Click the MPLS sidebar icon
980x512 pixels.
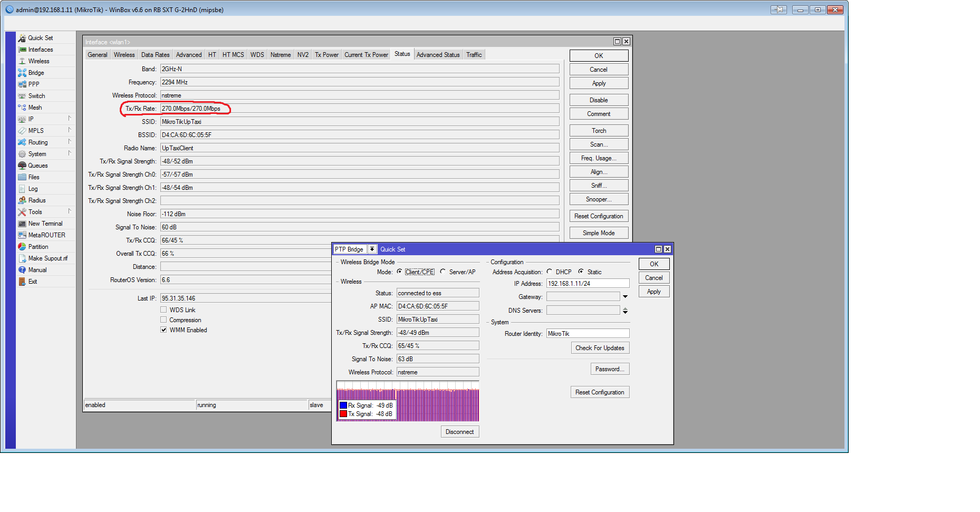(x=22, y=131)
